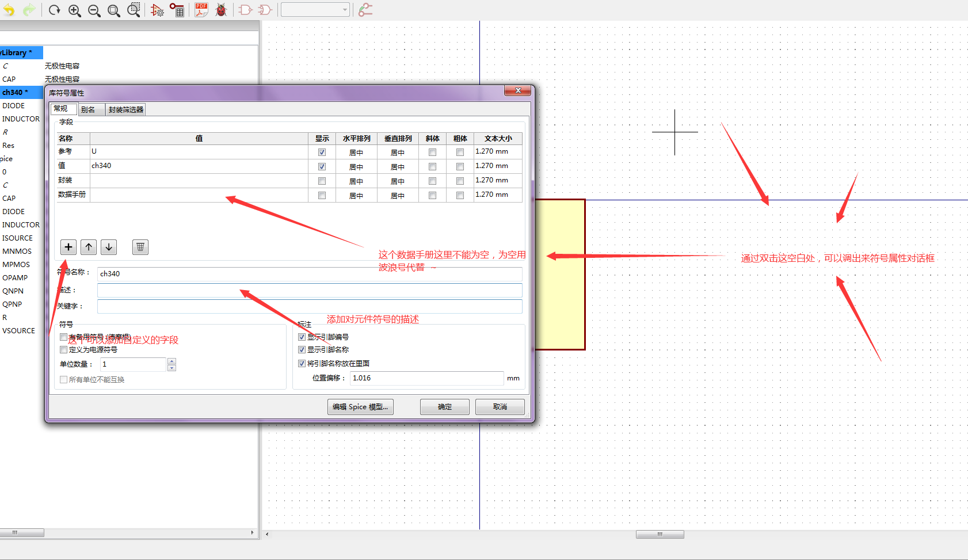Select QNPN symbol in library tree
The height and width of the screenshot is (560, 968).
click(13, 291)
